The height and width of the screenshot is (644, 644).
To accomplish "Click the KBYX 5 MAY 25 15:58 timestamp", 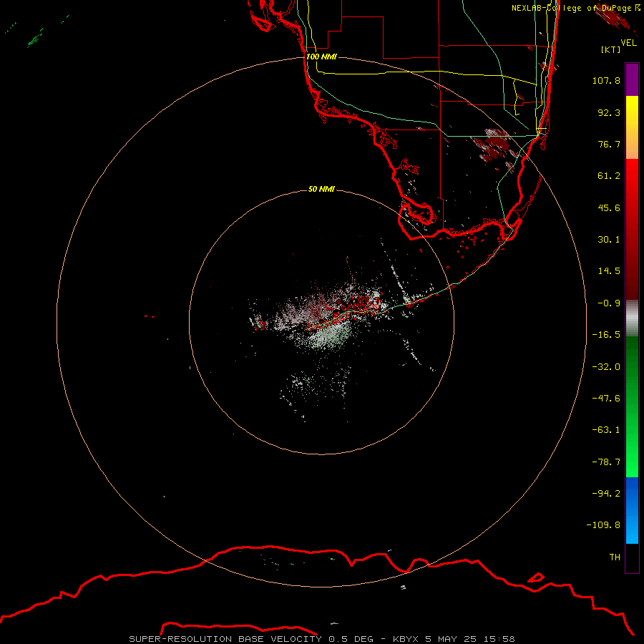I will click(x=454, y=639).
